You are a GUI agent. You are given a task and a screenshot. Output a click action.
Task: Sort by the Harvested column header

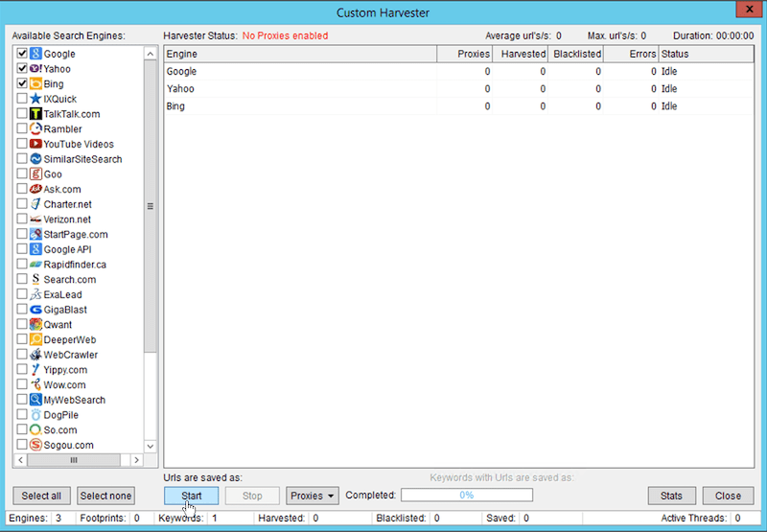click(x=521, y=54)
